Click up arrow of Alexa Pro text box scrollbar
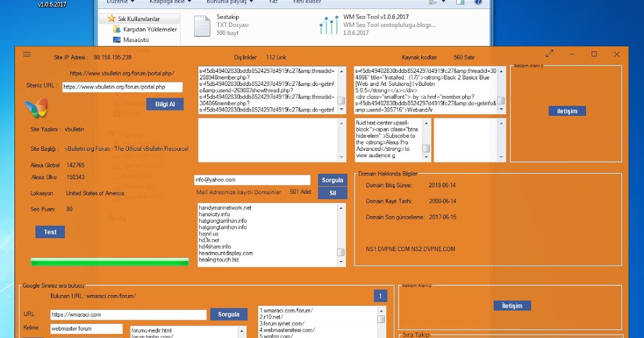 click(426, 122)
